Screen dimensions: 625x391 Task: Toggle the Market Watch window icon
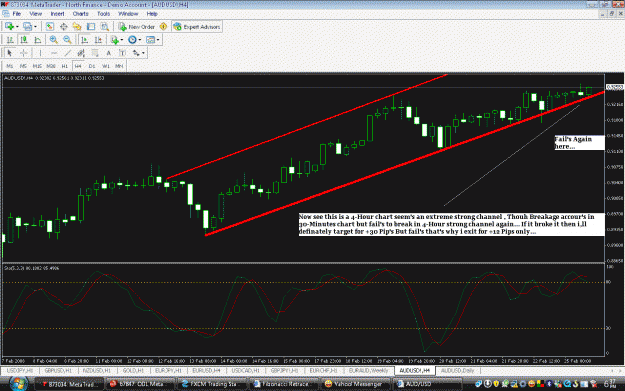click(x=49, y=27)
